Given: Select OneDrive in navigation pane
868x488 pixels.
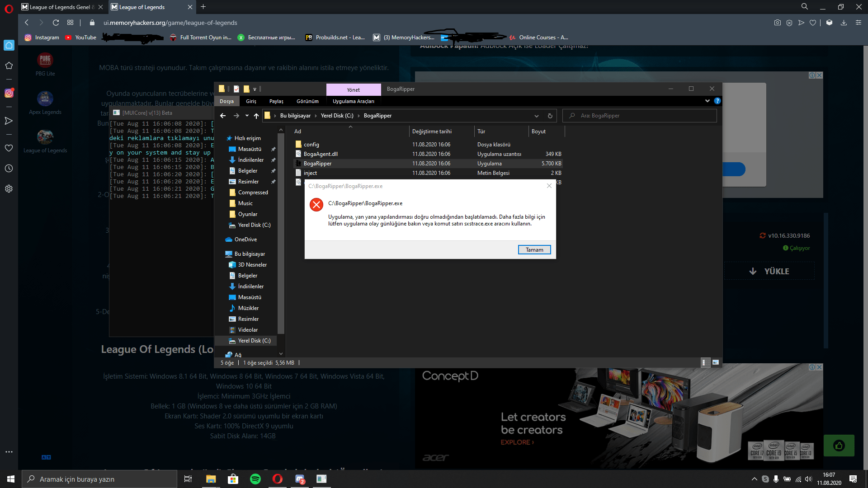Looking at the screenshot, I should 245,239.
